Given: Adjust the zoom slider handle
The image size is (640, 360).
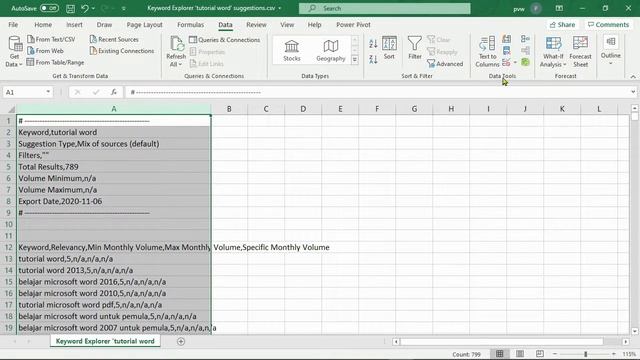Looking at the screenshot, I should pos(585,354).
